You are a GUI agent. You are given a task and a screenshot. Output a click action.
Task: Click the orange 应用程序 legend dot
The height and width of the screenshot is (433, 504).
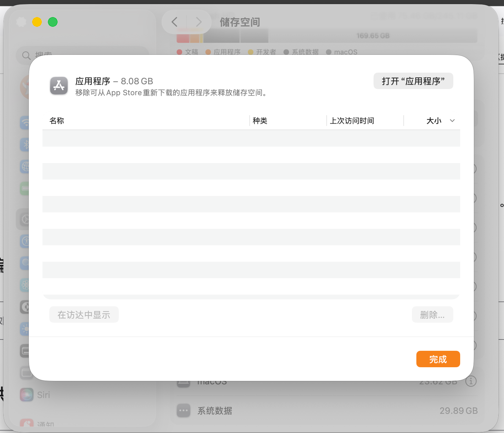208,52
